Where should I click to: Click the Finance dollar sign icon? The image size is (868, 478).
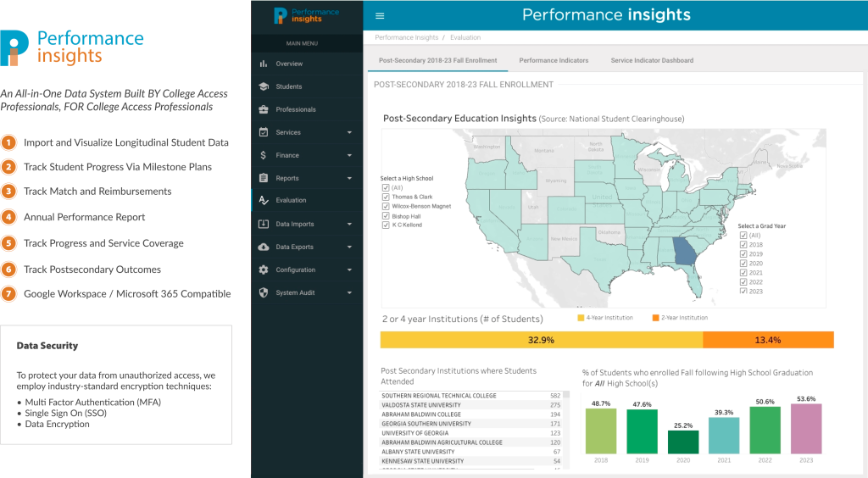coord(264,155)
